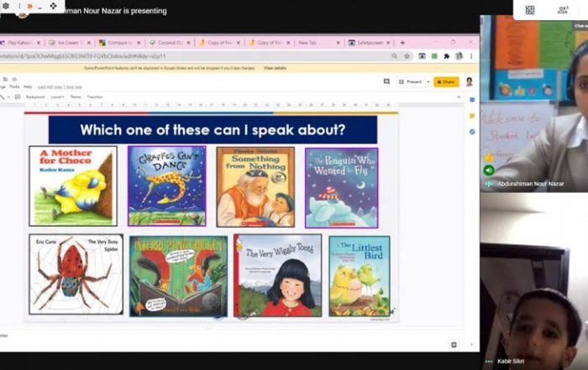Expand the Present button dropdown arrow
This screenshot has width=588, height=370.
click(428, 81)
